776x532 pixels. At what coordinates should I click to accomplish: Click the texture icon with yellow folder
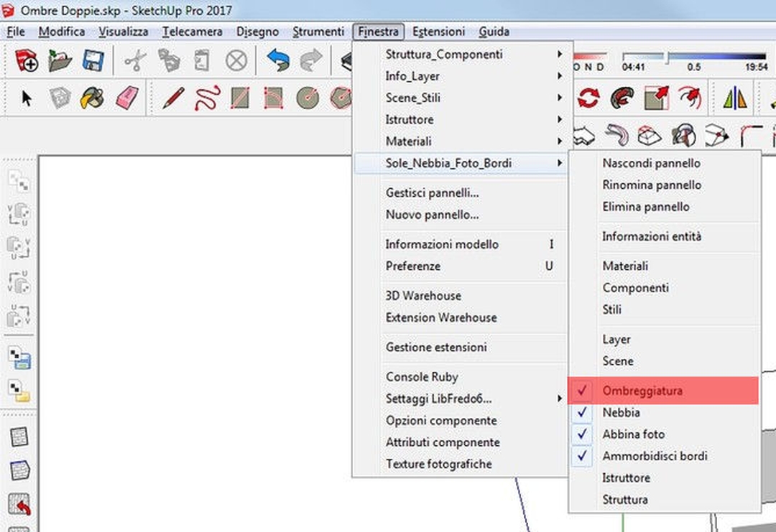pos(20,391)
